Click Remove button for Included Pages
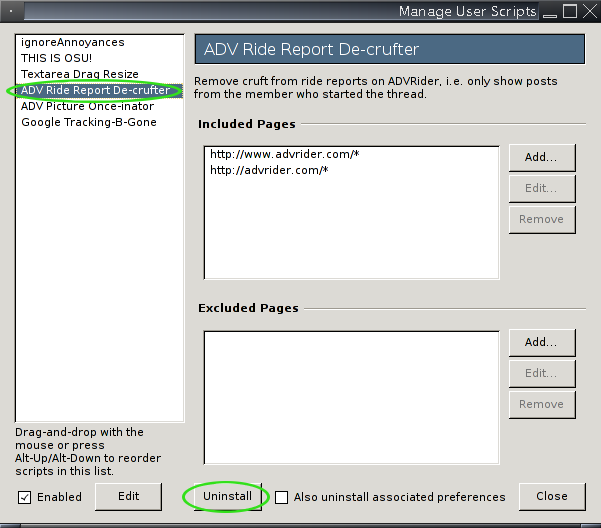Image resolution: width=601 pixels, height=528 pixels. tap(542, 220)
